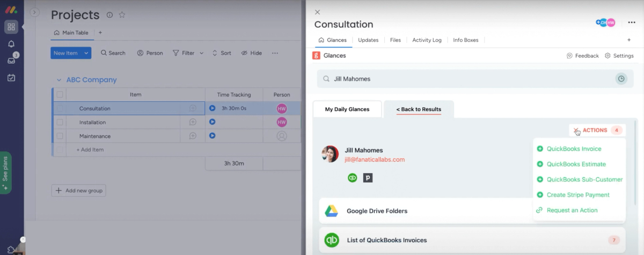Click the New Item button

point(65,53)
